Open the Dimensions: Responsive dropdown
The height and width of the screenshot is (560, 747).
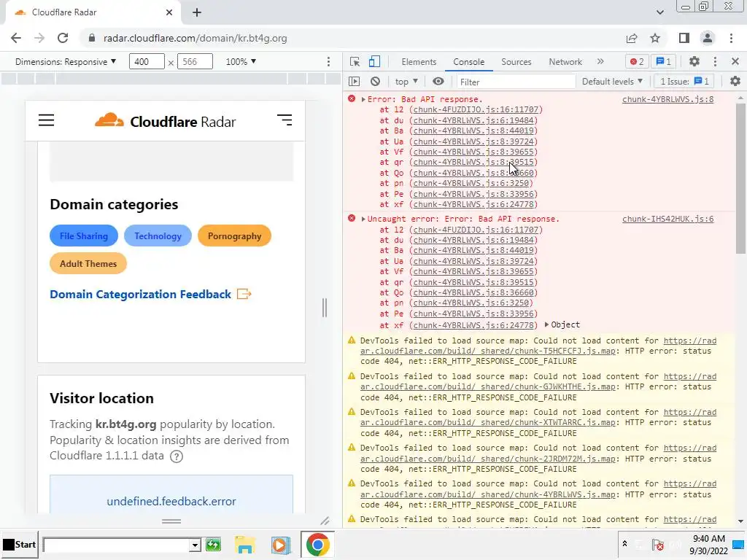(x=66, y=62)
